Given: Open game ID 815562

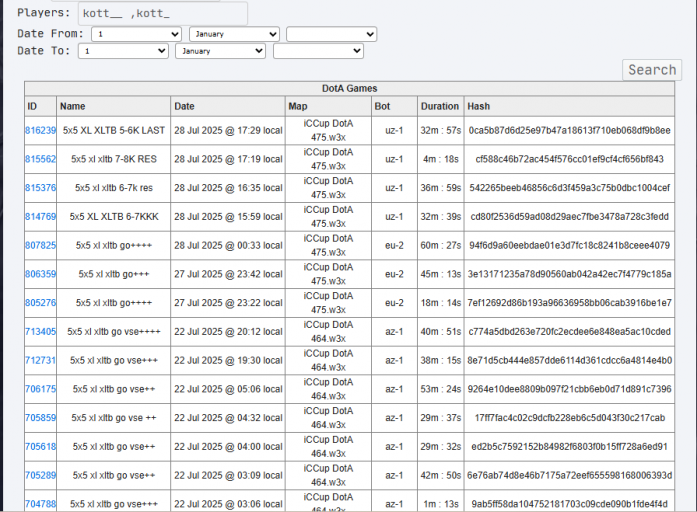Looking at the screenshot, I should coord(40,159).
